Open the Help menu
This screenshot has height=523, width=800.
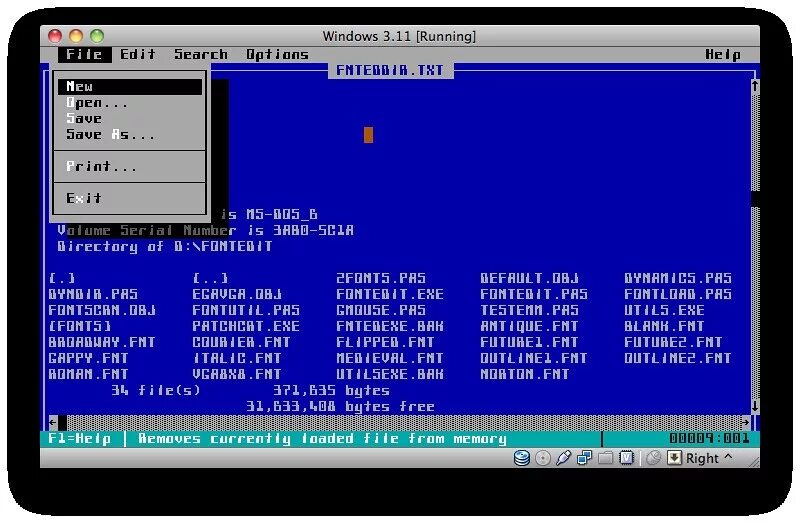click(x=723, y=54)
